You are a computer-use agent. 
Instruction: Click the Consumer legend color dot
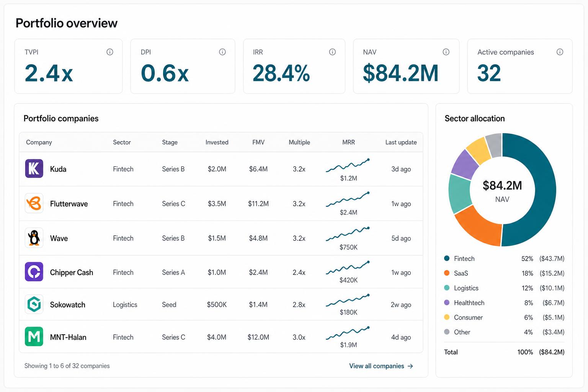pos(447,317)
